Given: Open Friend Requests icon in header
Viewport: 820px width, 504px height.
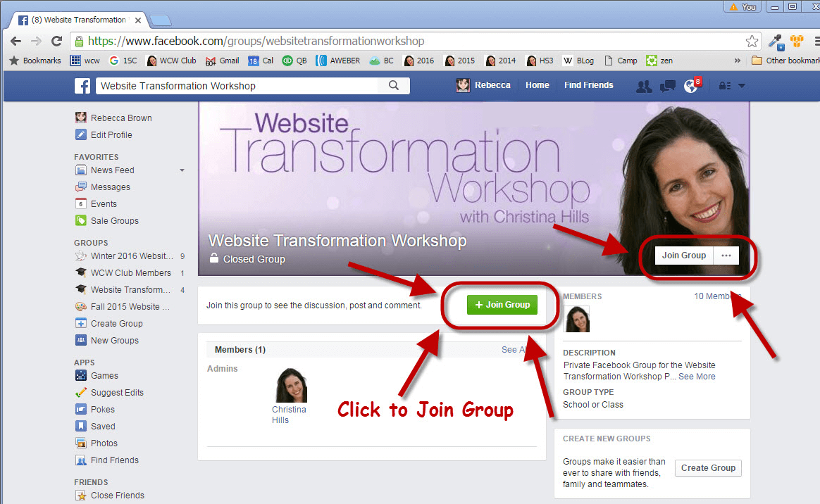Looking at the screenshot, I should [644, 86].
